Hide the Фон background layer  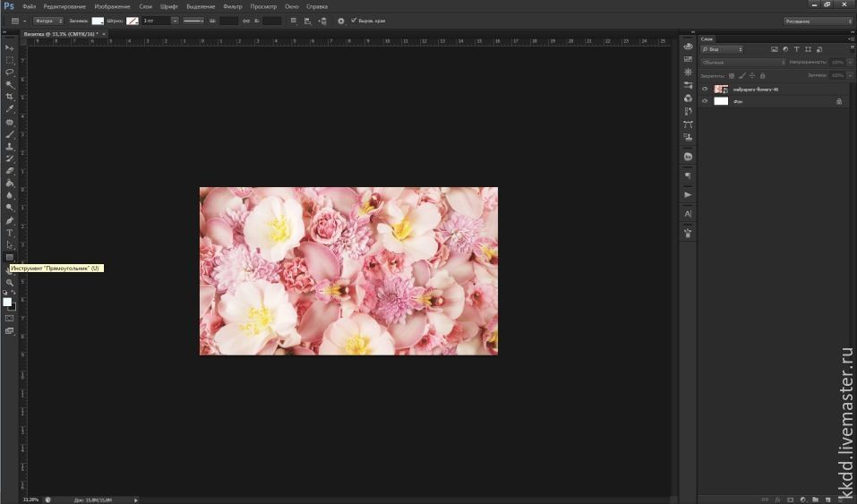tap(705, 101)
